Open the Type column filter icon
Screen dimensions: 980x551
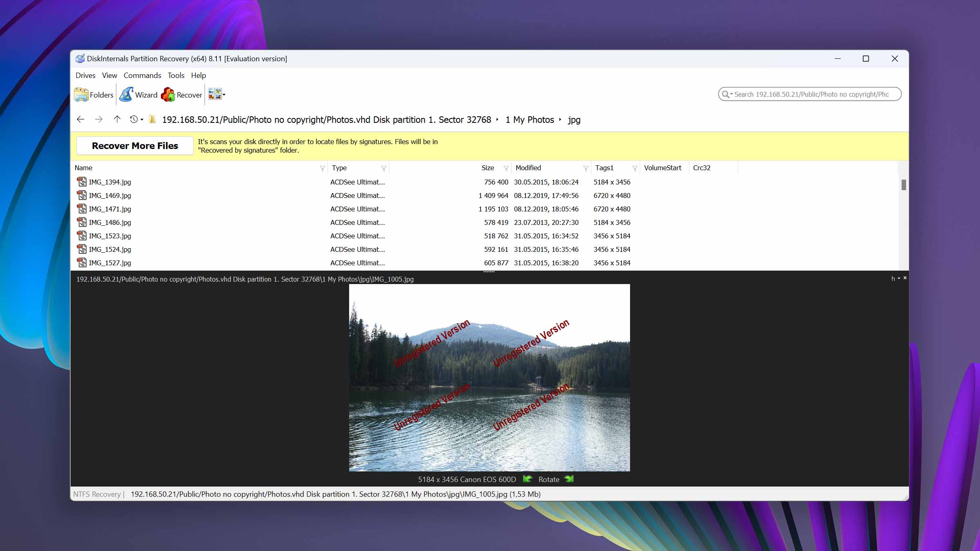pyautogui.click(x=384, y=168)
